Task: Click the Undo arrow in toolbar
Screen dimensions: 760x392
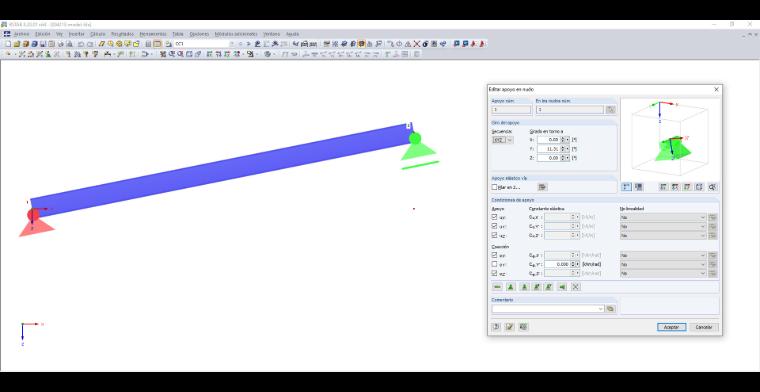Action: click(81, 44)
